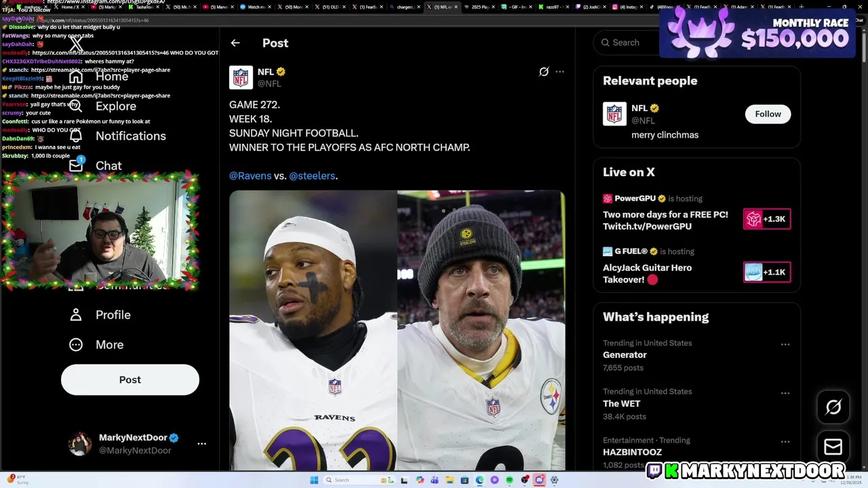The height and width of the screenshot is (488, 868).
Task: Open Notifications in X sidebar
Action: 131,136
